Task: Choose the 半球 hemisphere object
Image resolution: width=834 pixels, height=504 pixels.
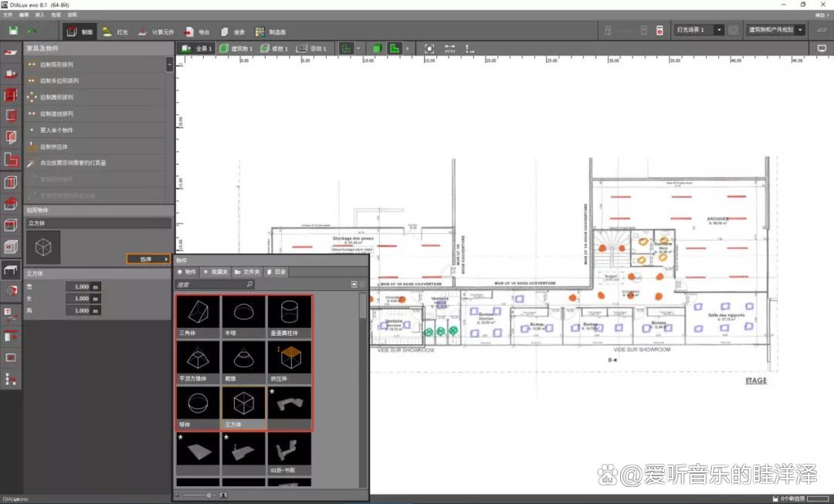Action: 243,317
